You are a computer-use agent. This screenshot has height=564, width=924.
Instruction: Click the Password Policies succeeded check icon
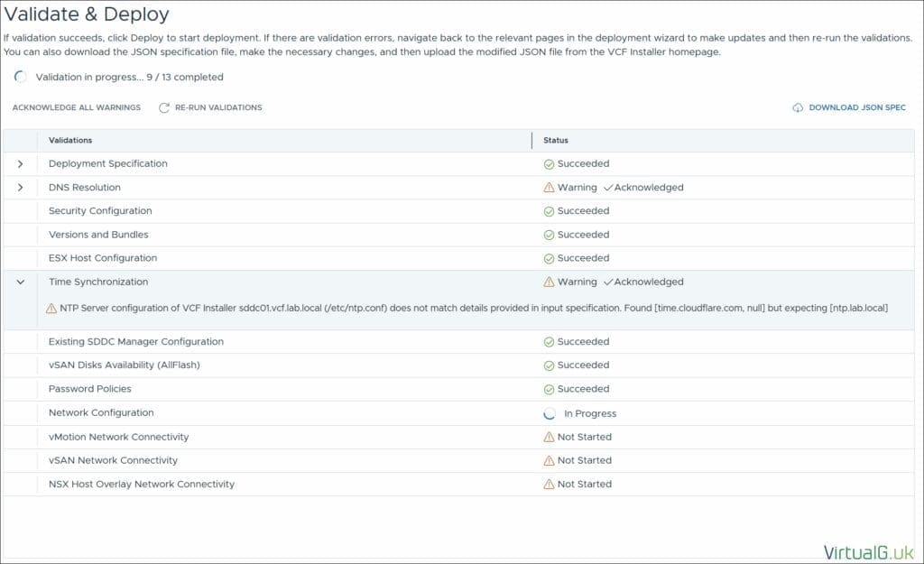[x=549, y=389]
